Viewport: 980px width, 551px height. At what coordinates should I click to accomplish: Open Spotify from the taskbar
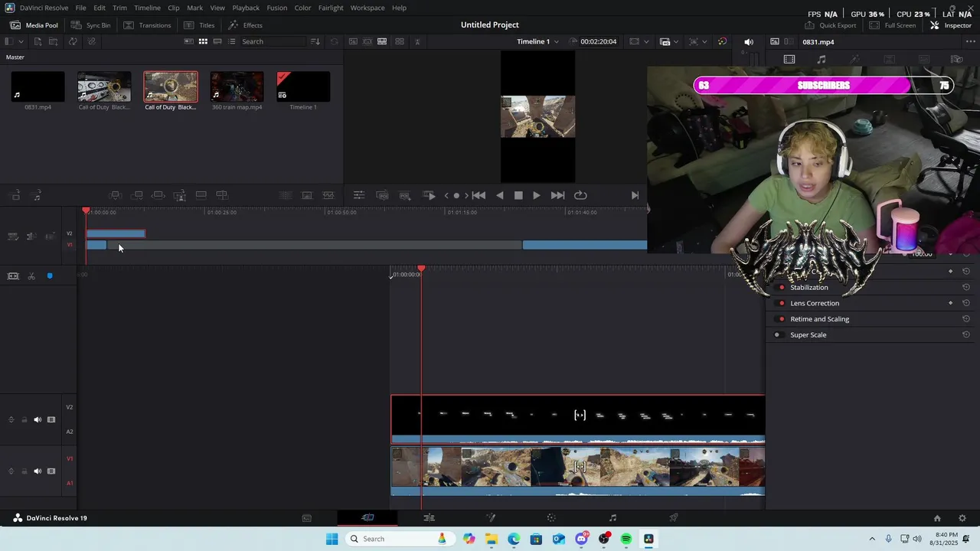click(x=626, y=539)
